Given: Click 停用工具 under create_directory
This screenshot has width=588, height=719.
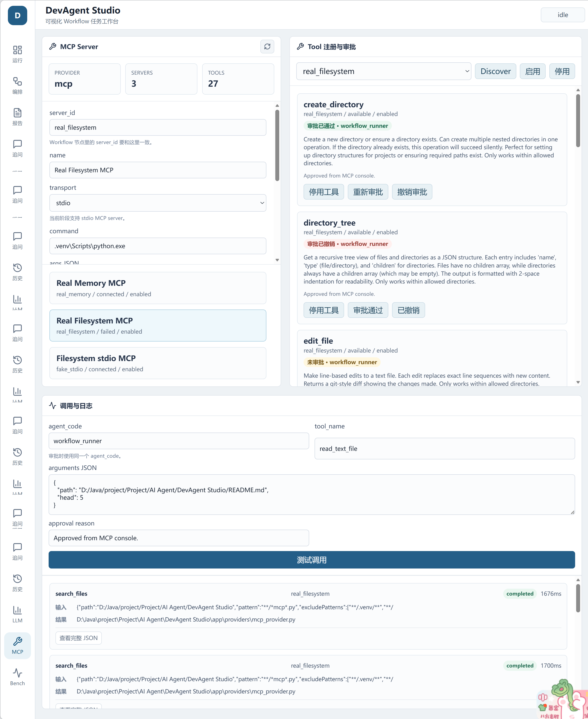Looking at the screenshot, I should pyautogui.click(x=324, y=192).
